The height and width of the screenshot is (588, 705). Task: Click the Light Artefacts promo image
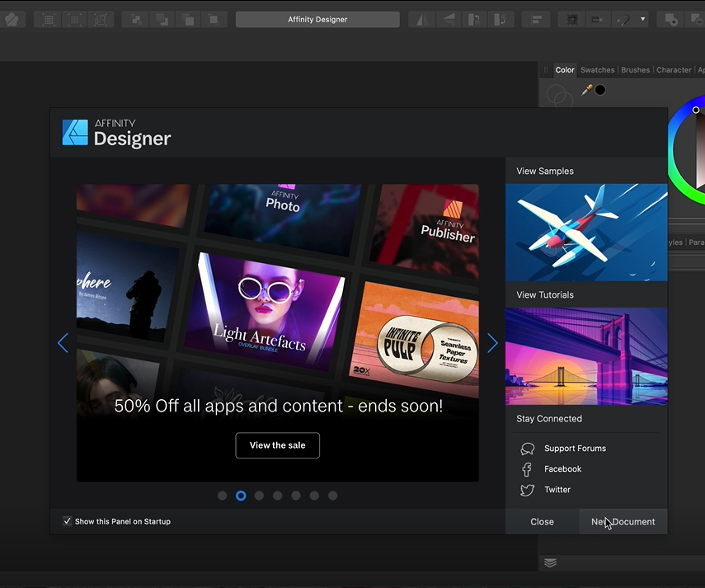264,312
